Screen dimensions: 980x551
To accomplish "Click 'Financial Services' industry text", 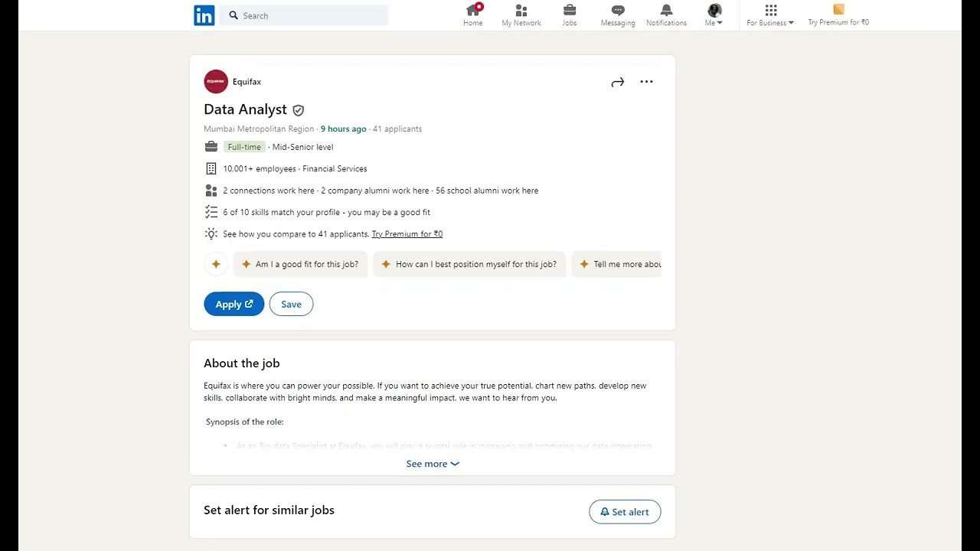I will point(335,168).
